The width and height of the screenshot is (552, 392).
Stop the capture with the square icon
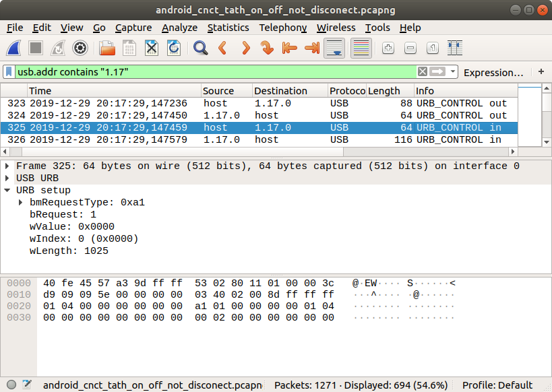(36, 48)
